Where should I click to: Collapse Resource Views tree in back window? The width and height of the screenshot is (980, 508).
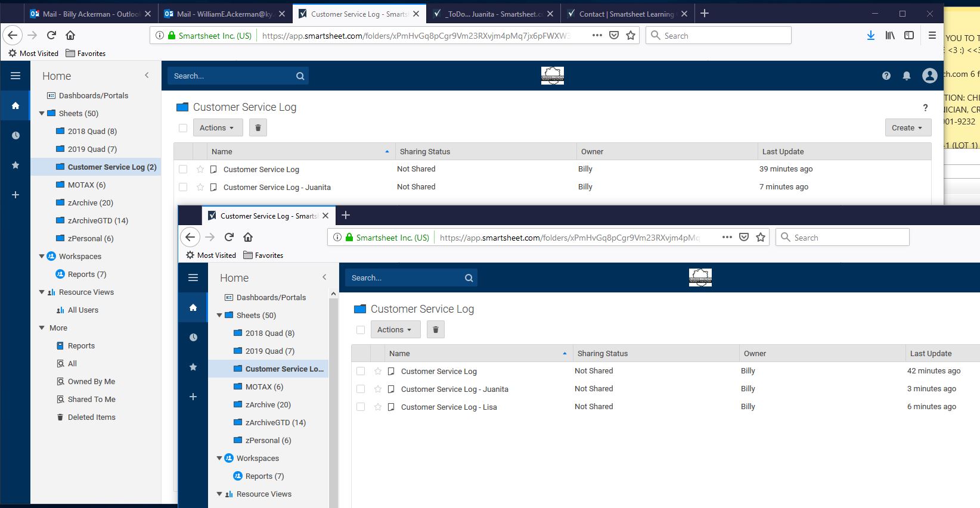pos(42,292)
